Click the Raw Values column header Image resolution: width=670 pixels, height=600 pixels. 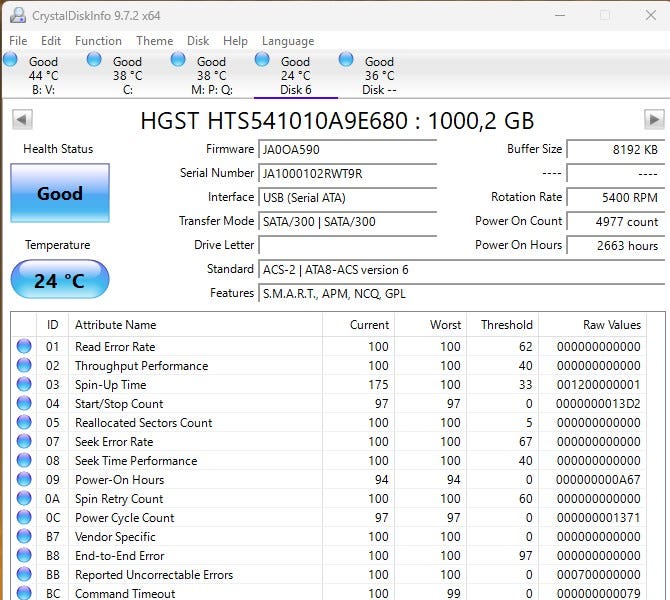click(x=611, y=325)
